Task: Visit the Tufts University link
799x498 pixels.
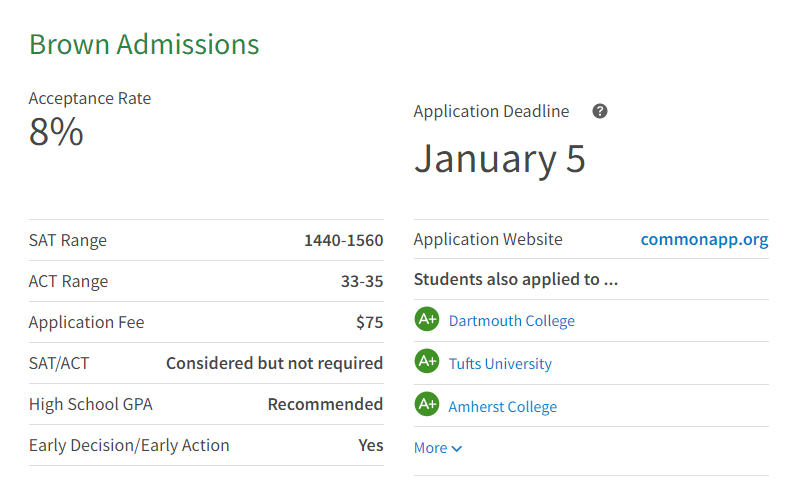Action: click(x=500, y=364)
